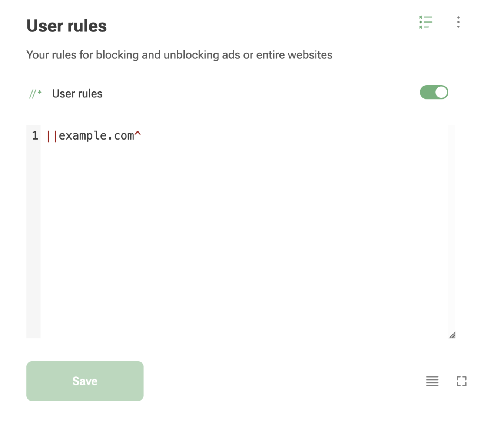Place cursor in the example.com domain text
The width and height of the screenshot is (504, 432).
click(x=96, y=136)
